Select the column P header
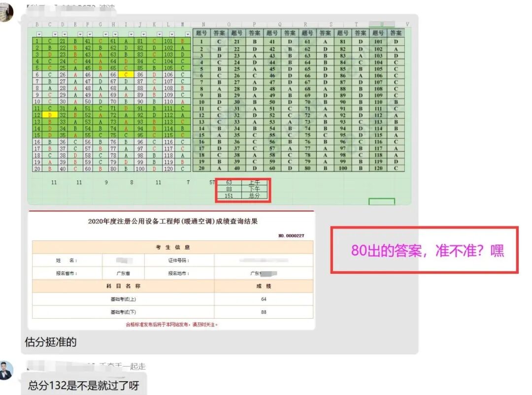The height and width of the screenshot is (395, 532). (254, 25)
